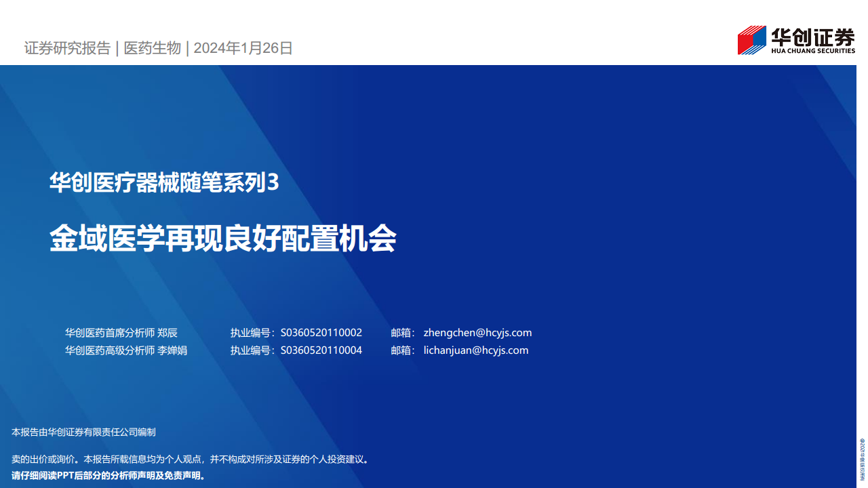Click license number S0360520110002
This screenshot has height=488, width=868.
point(321,333)
